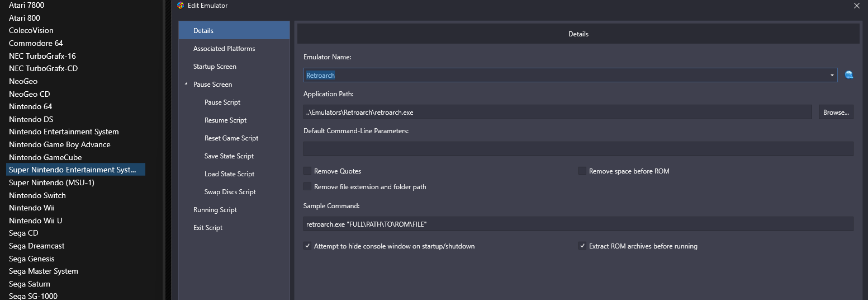Select the Nintendo Wii platform entry
Viewport: 868px width, 300px height.
click(32, 208)
